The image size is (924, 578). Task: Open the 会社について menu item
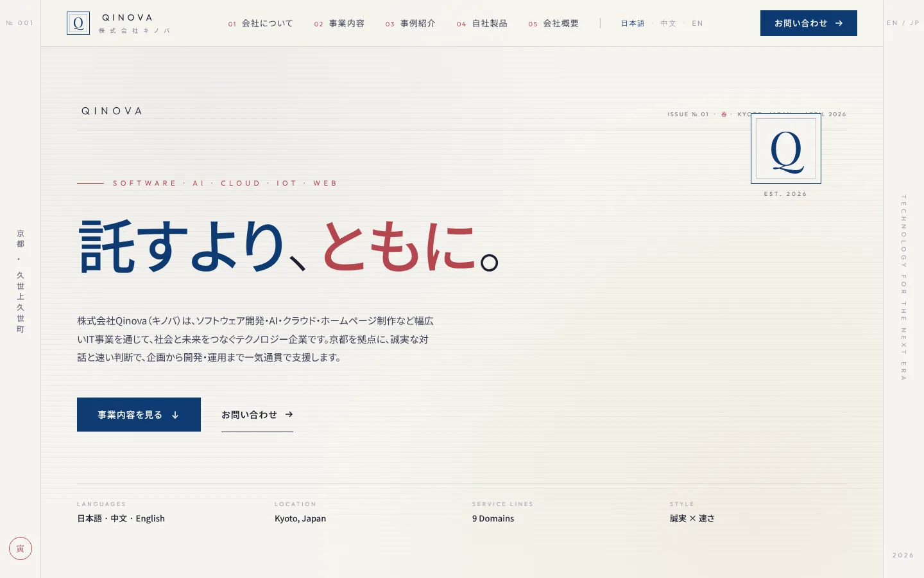click(261, 23)
